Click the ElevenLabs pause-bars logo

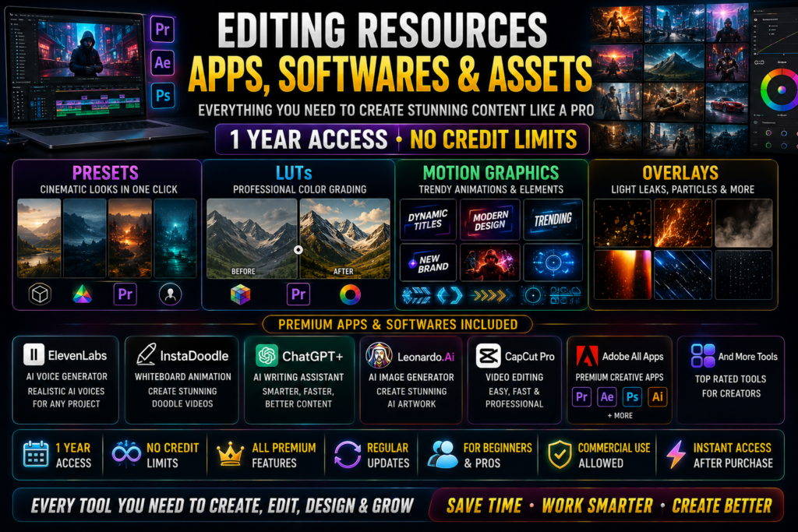click(x=34, y=354)
